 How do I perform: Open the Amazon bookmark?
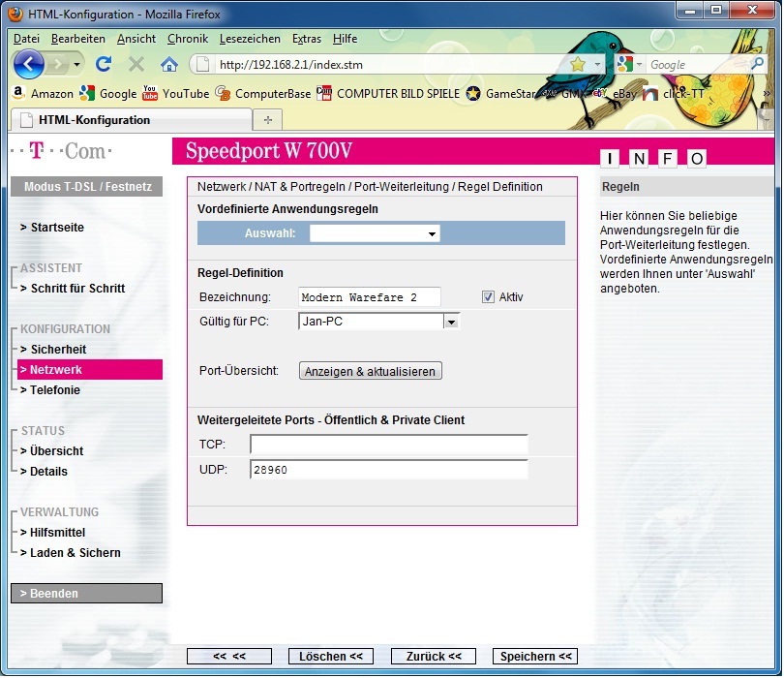pos(43,94)
